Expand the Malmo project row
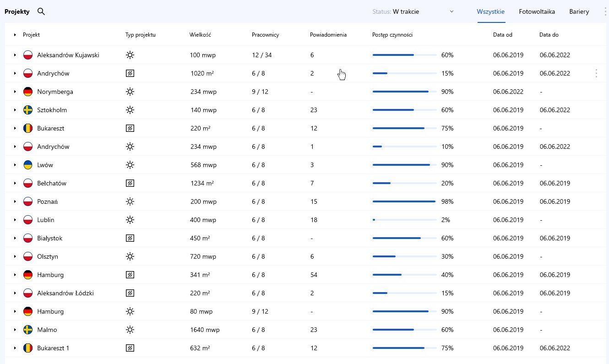The width and height of the screenshot is (609, 364). [15, 330]
